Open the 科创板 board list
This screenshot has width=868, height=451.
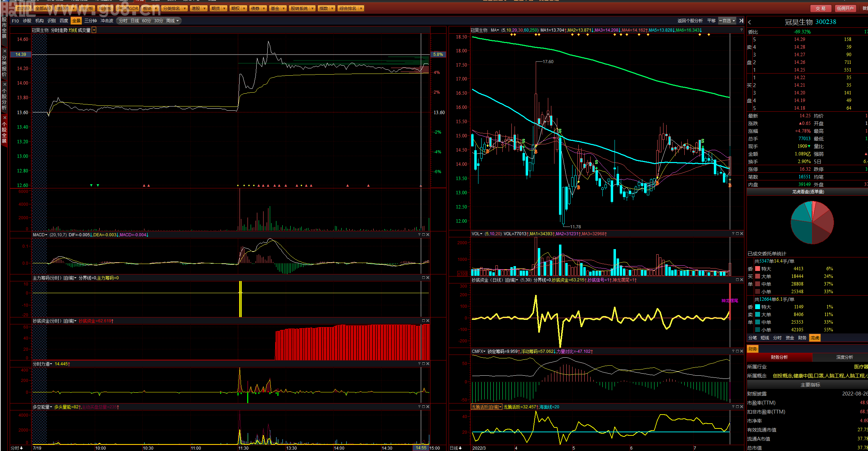pos(105,8)
